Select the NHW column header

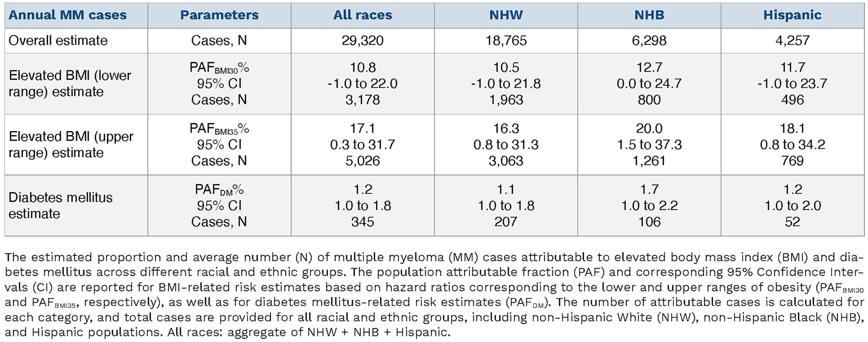(506, 15)
